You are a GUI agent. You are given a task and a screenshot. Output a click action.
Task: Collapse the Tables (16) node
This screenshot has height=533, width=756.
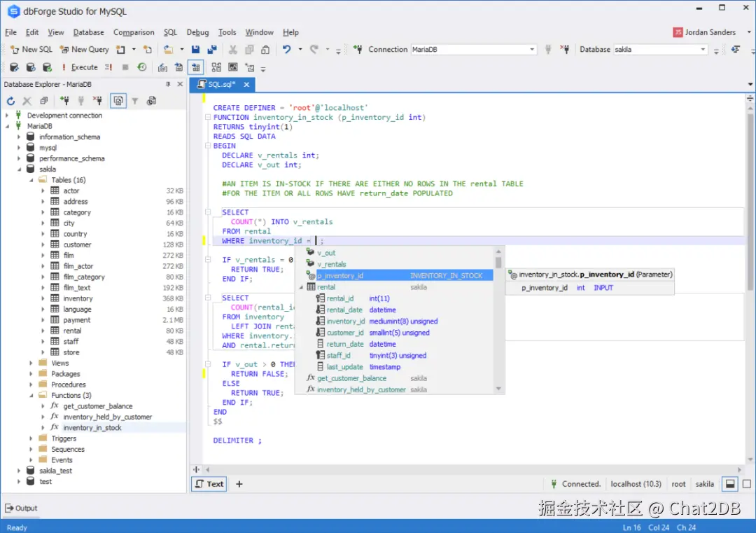tap(31, 180)
